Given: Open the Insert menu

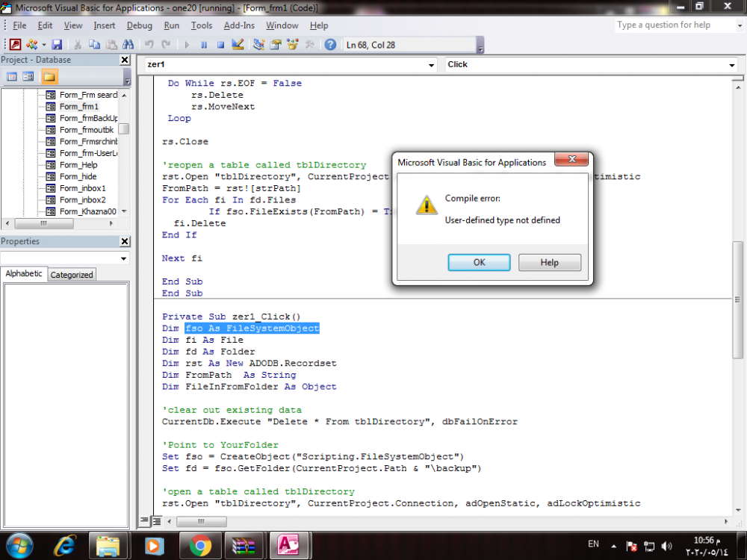Looking at the screenshot, I should pos(105,25).
